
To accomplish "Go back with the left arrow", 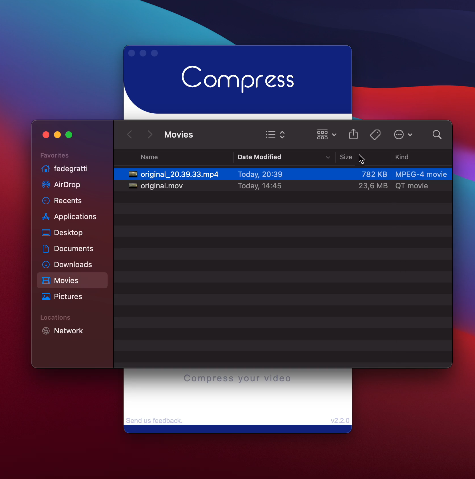I will [130, 135].
